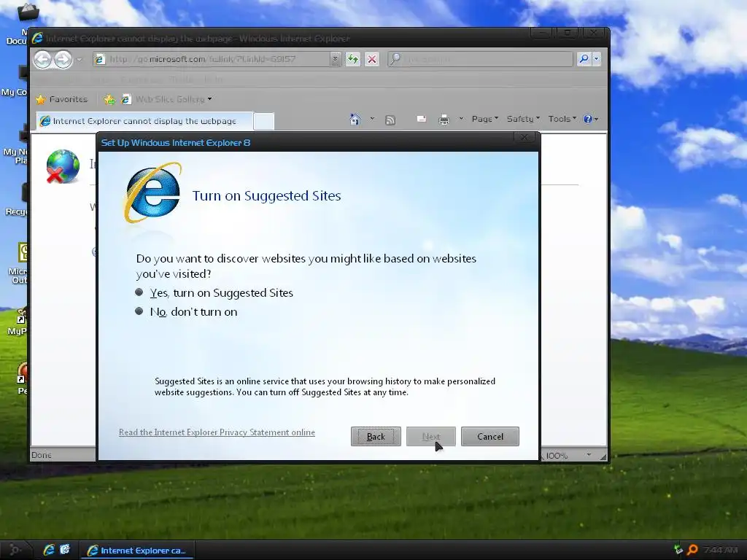Switch to Internet Explorer taskbar button
The image size is (747, 560).
coord(136,550)
